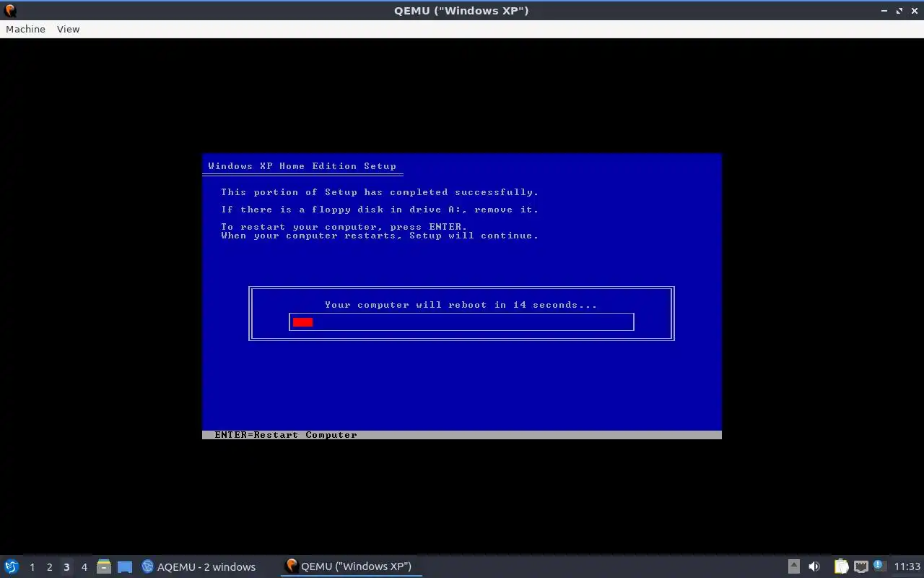Click 'Your computer will reboot' countdown text

461,305
